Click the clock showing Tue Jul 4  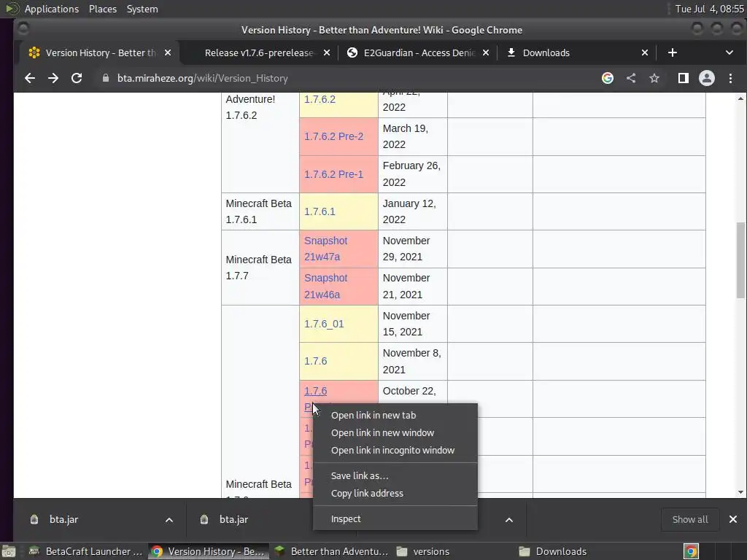(x=709, y=9)
